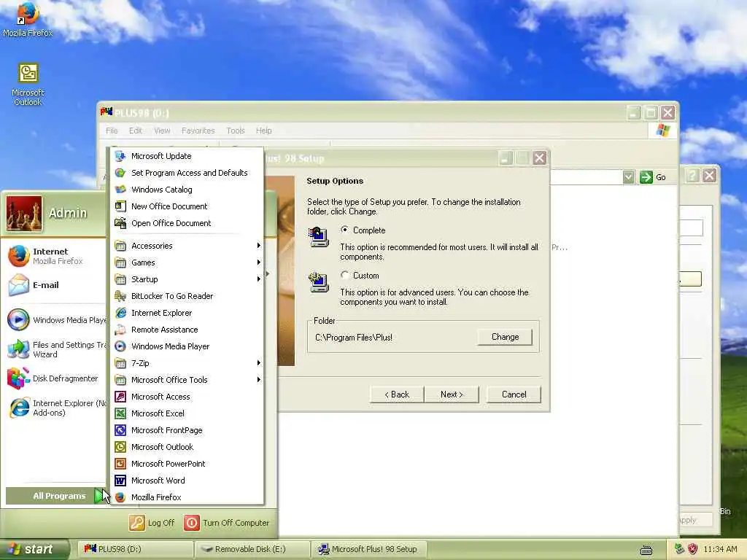Image resolution: width=747 pixels, height=560 pixels.
Task: Open View menu in PLUS98 window
Action: (162, 131)
